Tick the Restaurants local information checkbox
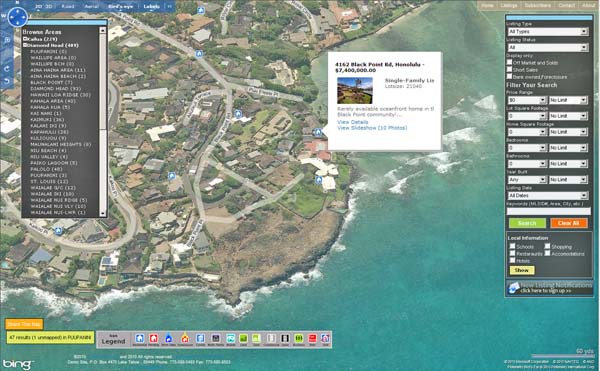600x371 pixels. pyautogui.click(x=512, y=253)
